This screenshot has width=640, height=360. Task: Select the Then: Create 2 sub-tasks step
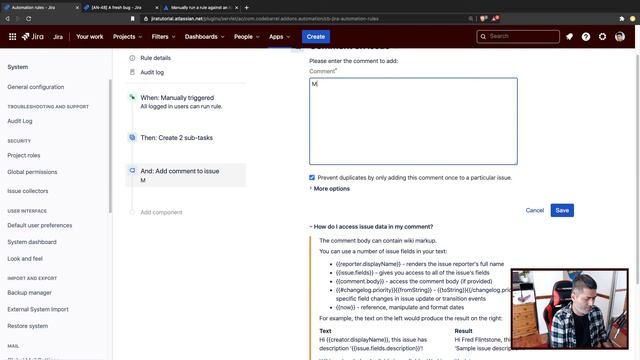(x=186, y=138)
